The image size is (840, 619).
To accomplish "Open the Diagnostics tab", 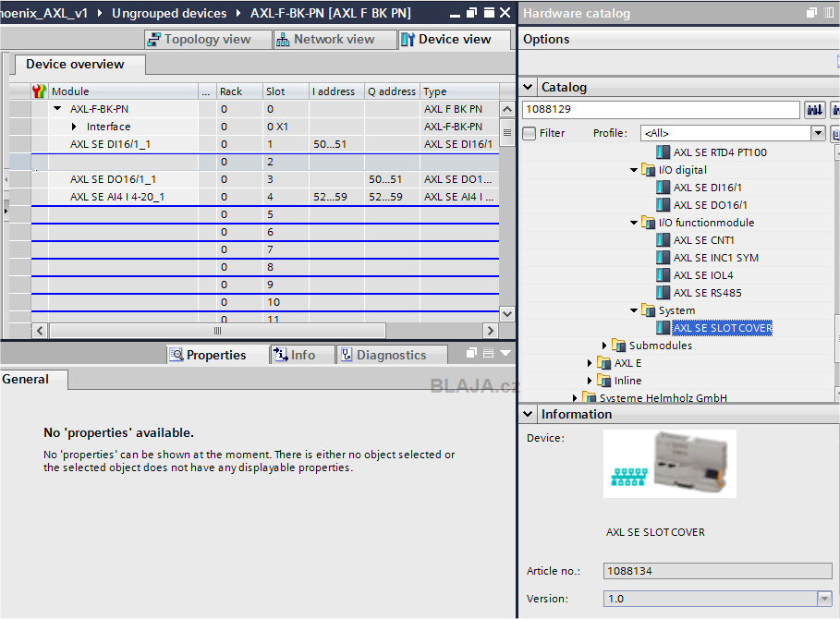I will 391,355.
